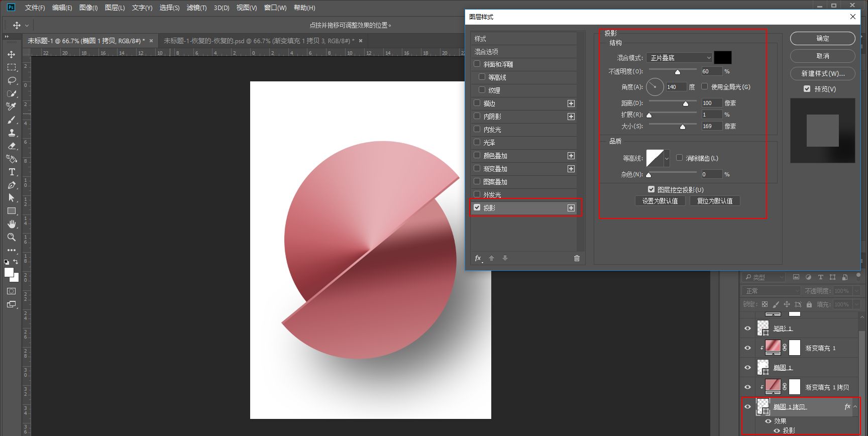Open the Edit Toolbar three-dots menu

(12, 250)
